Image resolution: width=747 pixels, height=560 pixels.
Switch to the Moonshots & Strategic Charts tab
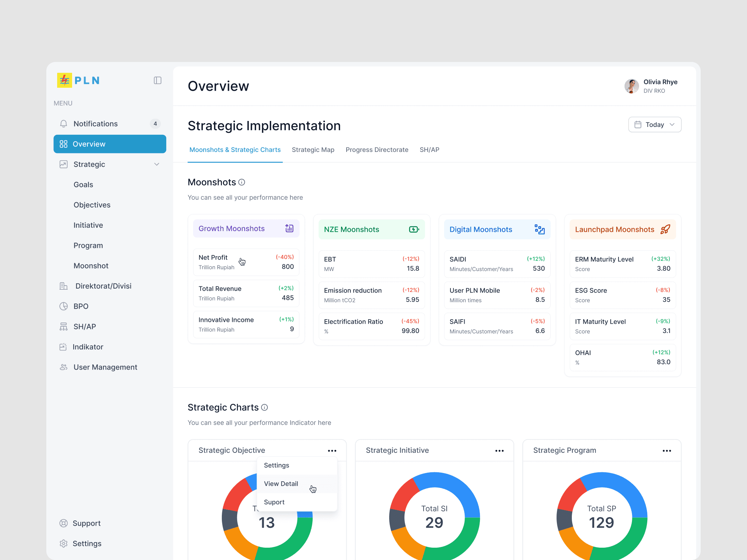click(235, 150)
